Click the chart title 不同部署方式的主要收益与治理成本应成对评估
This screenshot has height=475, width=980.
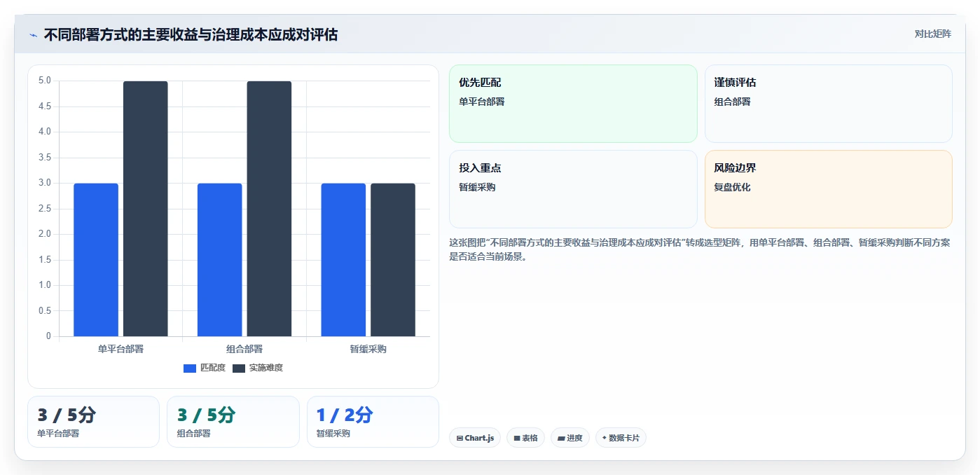(x=191, y=35)
